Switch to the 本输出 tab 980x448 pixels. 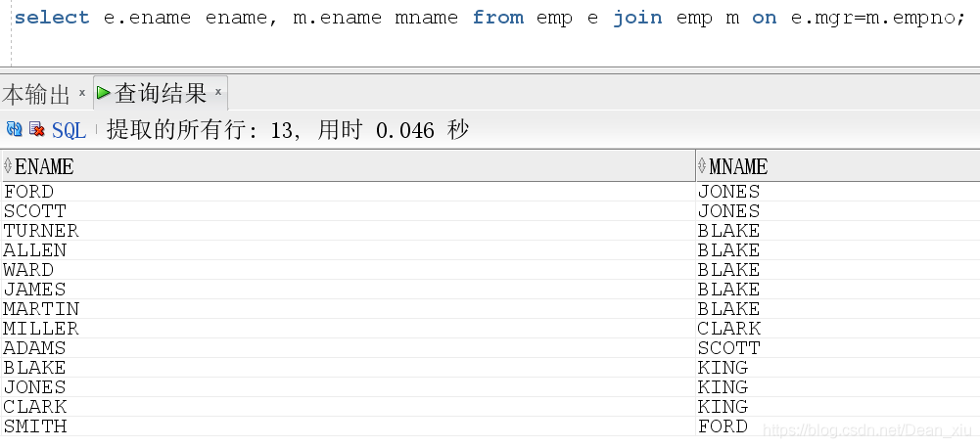coord(36,94)
